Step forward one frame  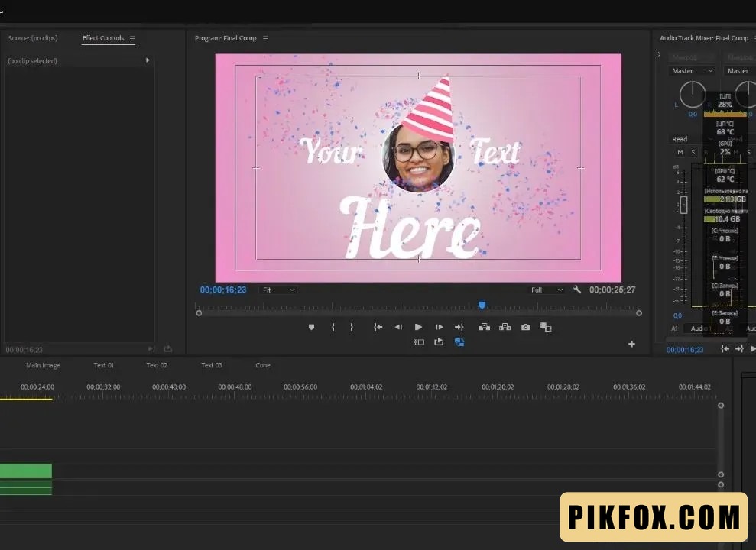(x=440, y=327)
